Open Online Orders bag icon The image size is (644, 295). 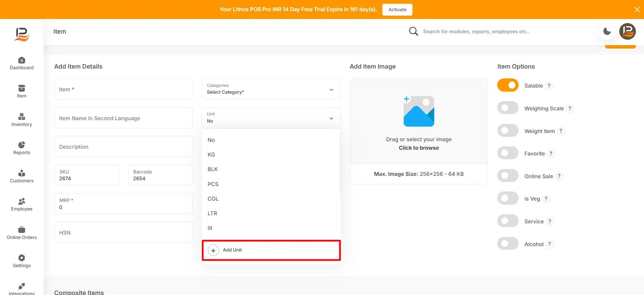coord(22,230)
